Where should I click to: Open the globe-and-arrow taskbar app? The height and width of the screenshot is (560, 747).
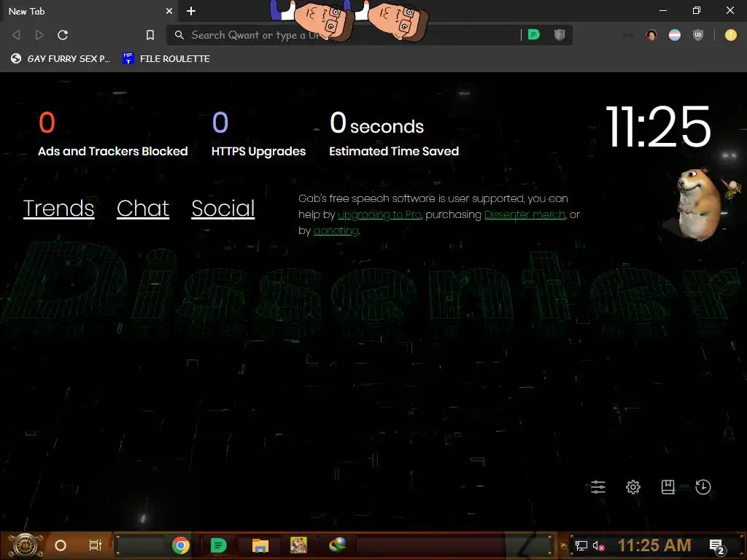(x=337, y=545)
